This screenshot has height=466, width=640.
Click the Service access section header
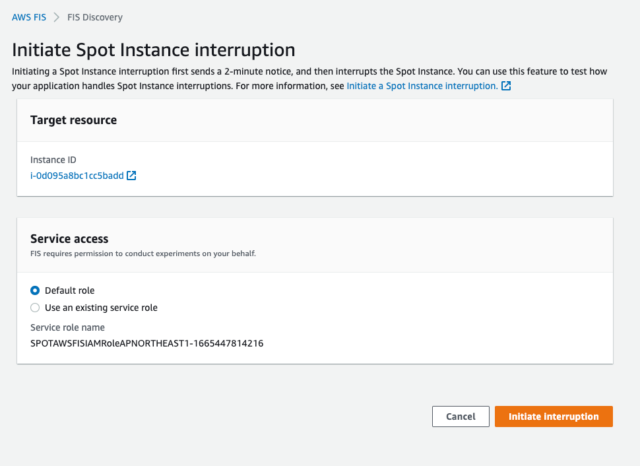pyautogui.click(x=69, y=239)
